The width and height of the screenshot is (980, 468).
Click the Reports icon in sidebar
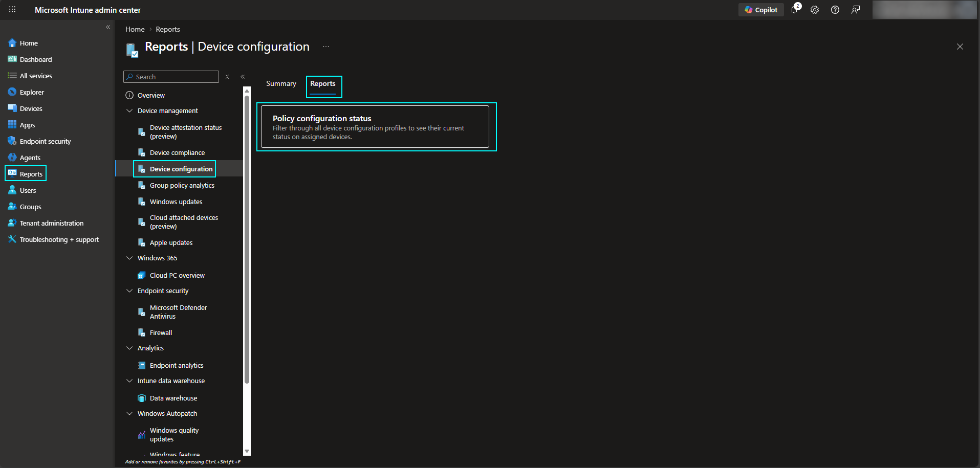tap(12, 173)
